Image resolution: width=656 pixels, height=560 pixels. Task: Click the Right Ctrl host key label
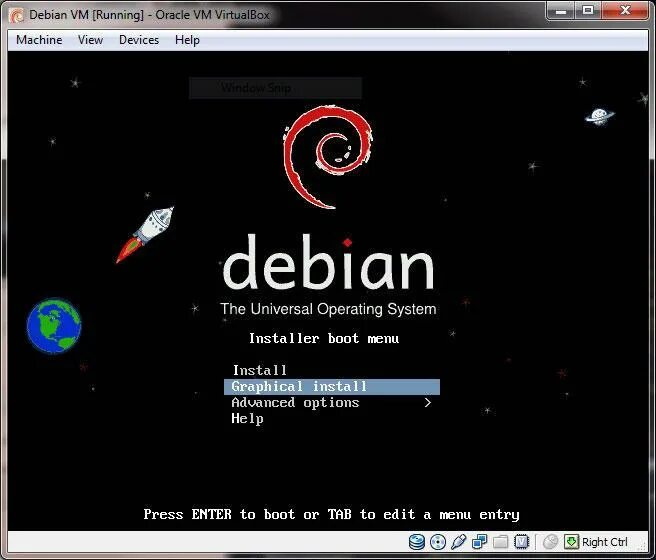(x=605, y=542)
